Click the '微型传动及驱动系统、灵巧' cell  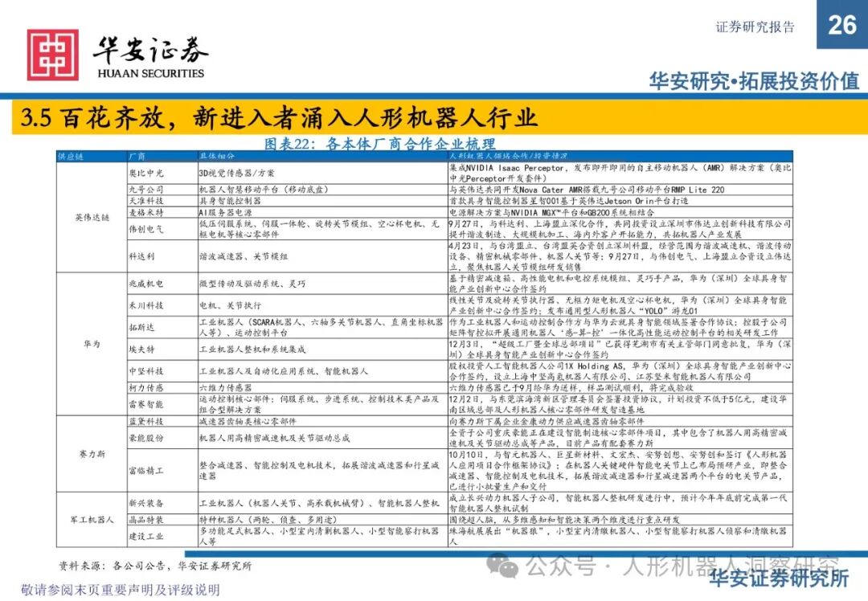(323, 284)
